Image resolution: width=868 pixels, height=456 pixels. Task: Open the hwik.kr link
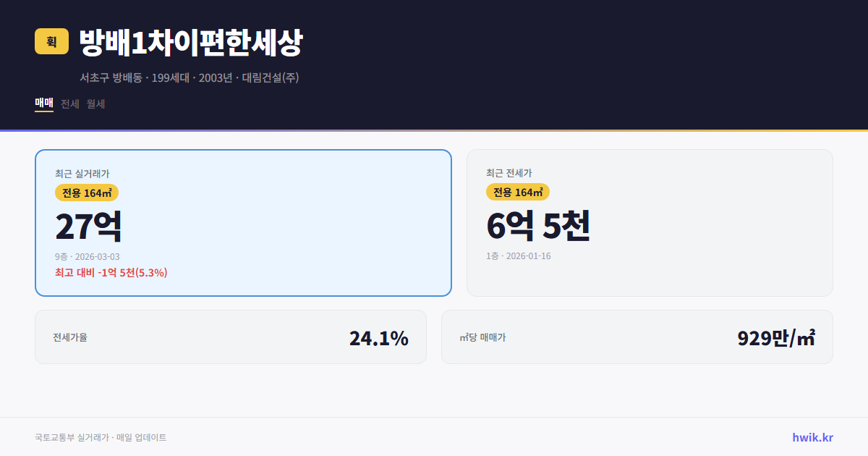[811, 436]
